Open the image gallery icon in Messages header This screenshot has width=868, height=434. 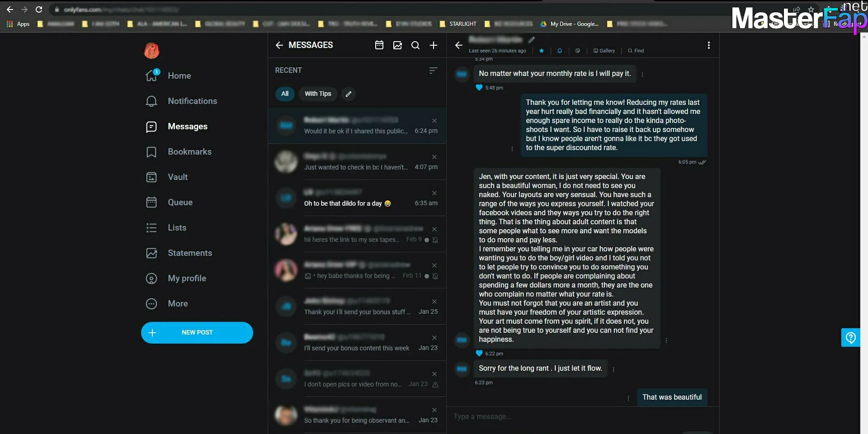coord(397,45)
